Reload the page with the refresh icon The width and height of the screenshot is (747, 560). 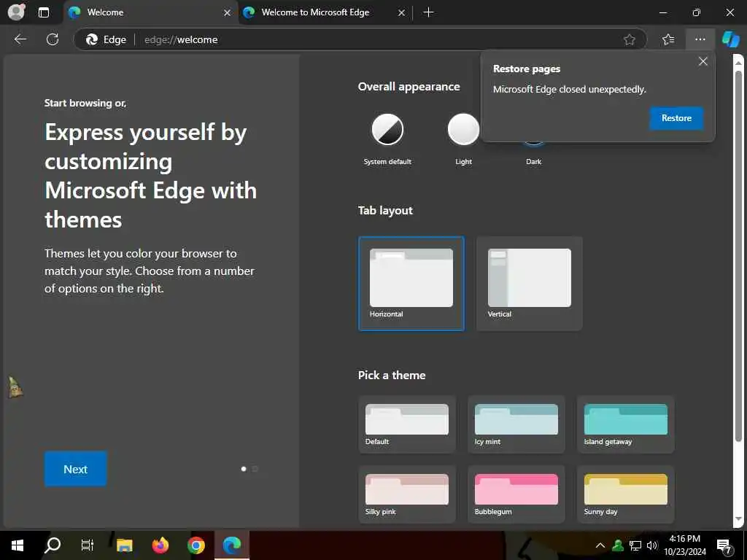point(53,39)
